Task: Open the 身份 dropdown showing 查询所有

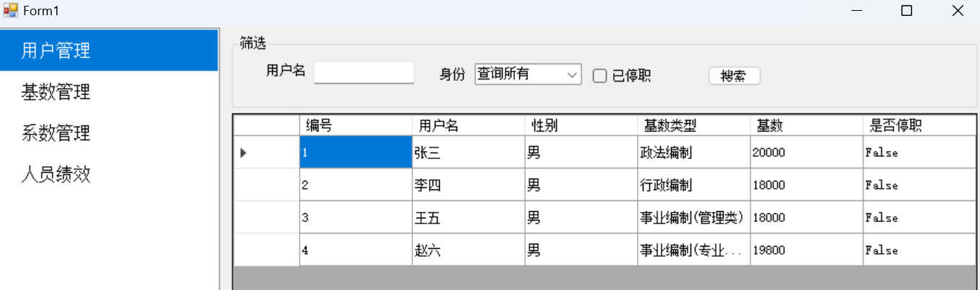Action: 528,74
